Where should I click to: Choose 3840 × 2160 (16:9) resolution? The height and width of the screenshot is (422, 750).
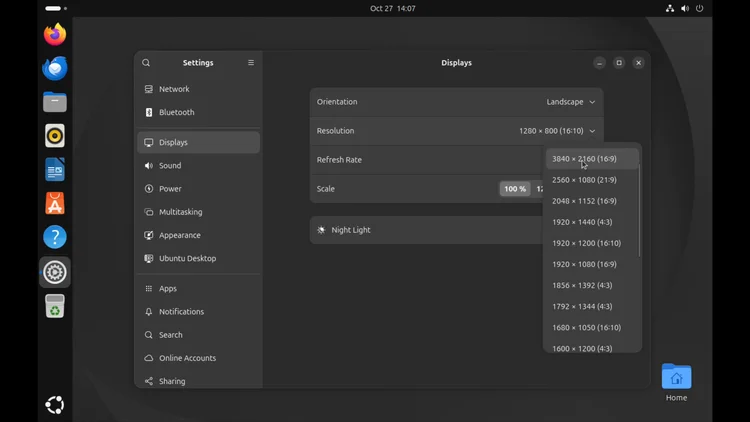592,159
